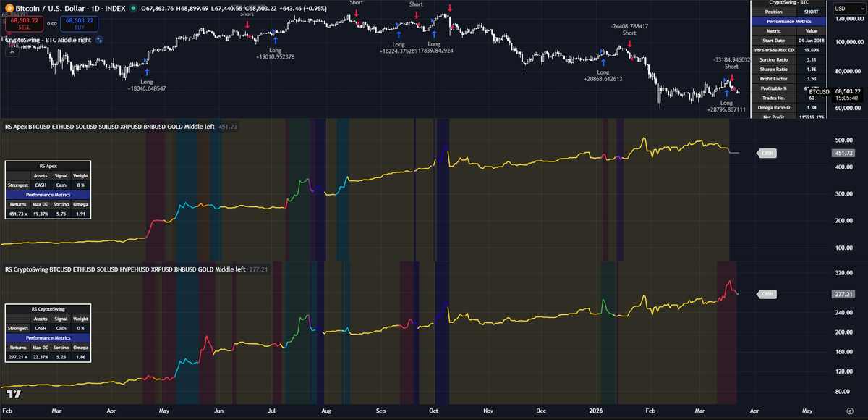
Task: Click the SHORT position cell
Action: (x=811, y=12)
